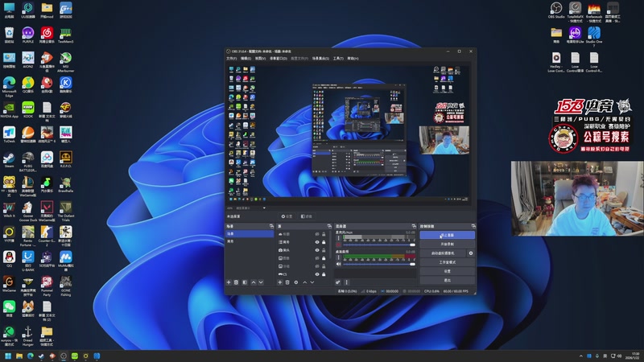Click the Stop Streaming button
The height and width of the screenshot is (362, 644).
pyautogui.click(x=447, y=234)
